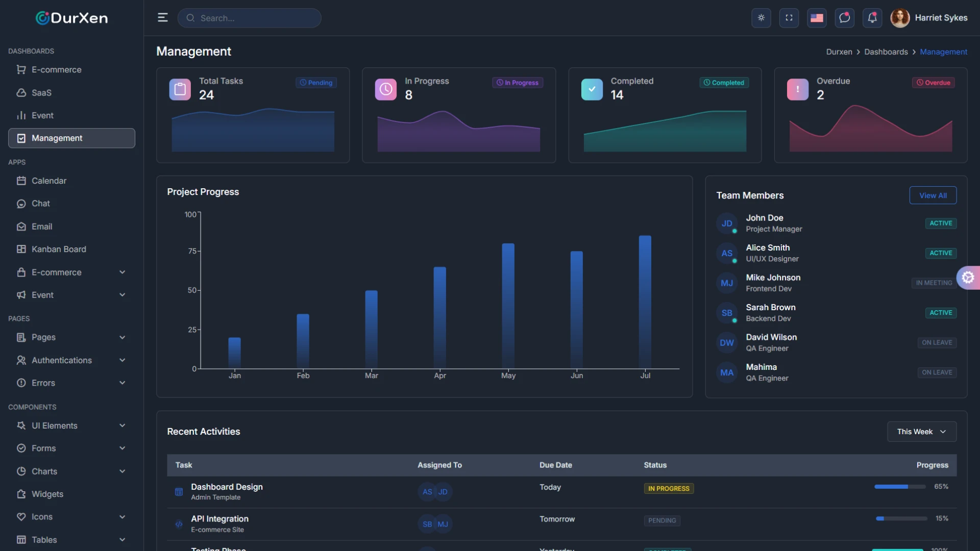Click the Errors warning icon
980x551 pixels.
coord(21,383)
